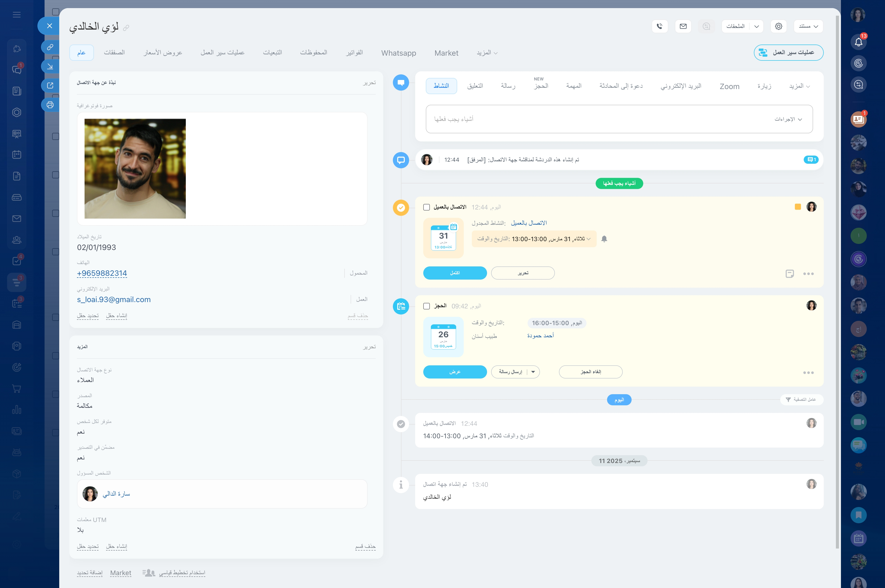
Task: Select the التعليق activity tab
Action: click(475, 86)
